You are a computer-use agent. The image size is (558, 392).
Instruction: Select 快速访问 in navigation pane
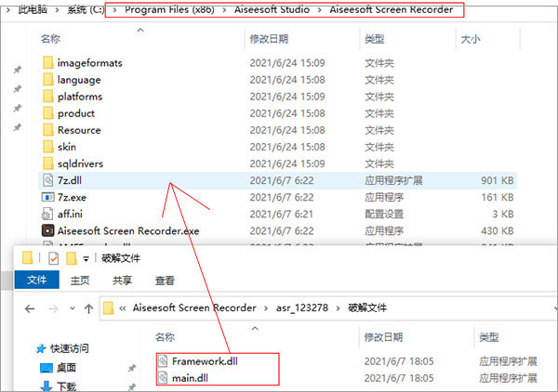point(70,348)
